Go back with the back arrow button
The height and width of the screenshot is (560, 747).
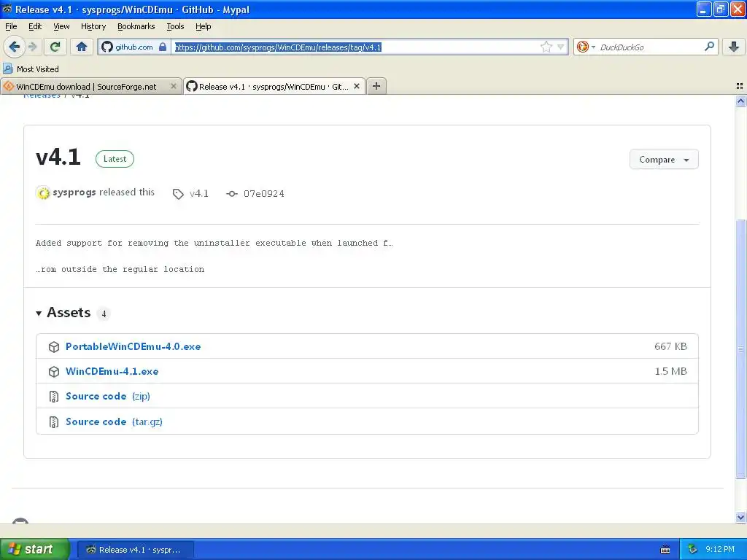coord(14,47)
